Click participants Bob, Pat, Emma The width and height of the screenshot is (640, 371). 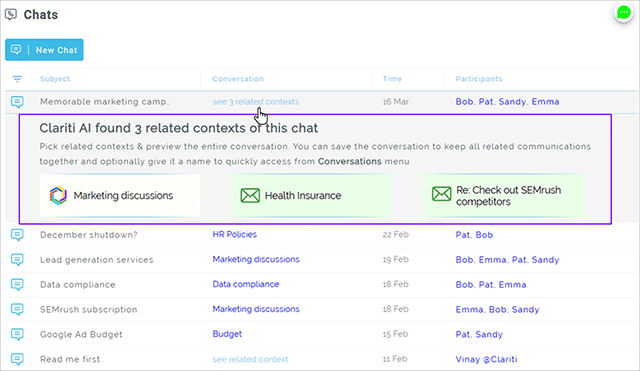(491, 284)
